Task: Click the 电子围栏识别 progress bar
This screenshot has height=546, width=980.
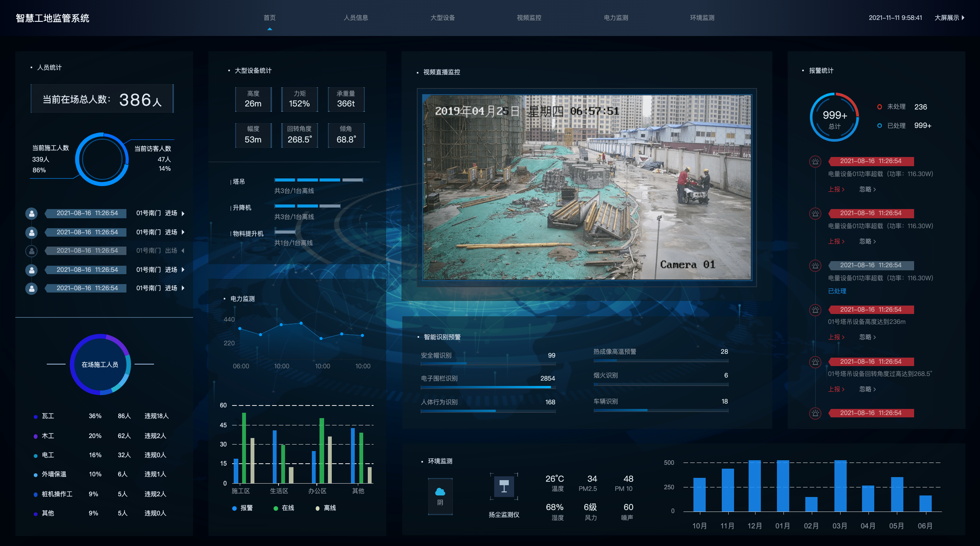Action: 487,387
